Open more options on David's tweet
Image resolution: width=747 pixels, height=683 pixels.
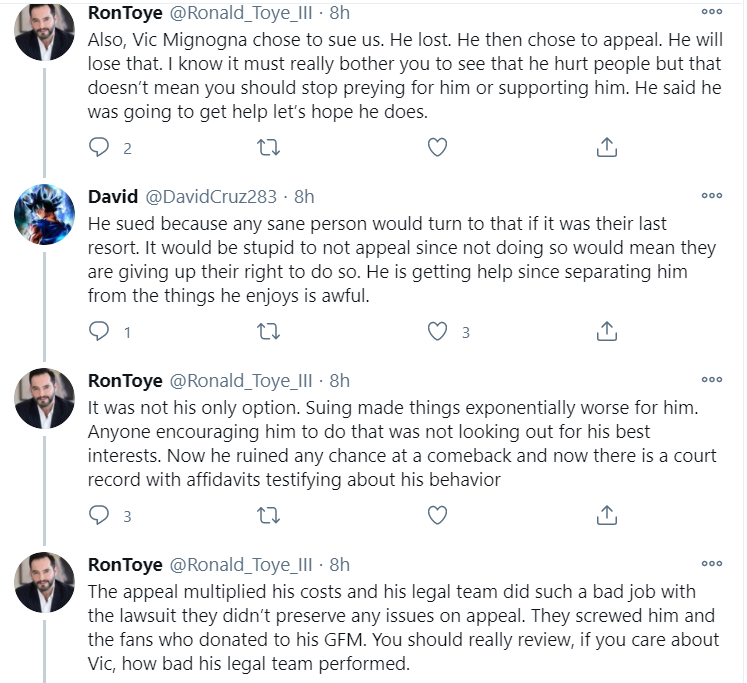(x=712, y=196)
